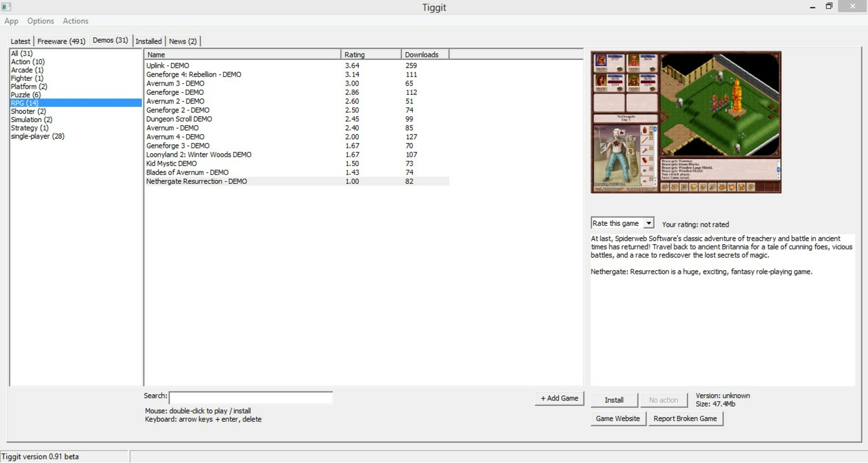Switch to the Latest tab
The height and width of the screenshot is (463, 868).
click(x=21, y=41)
